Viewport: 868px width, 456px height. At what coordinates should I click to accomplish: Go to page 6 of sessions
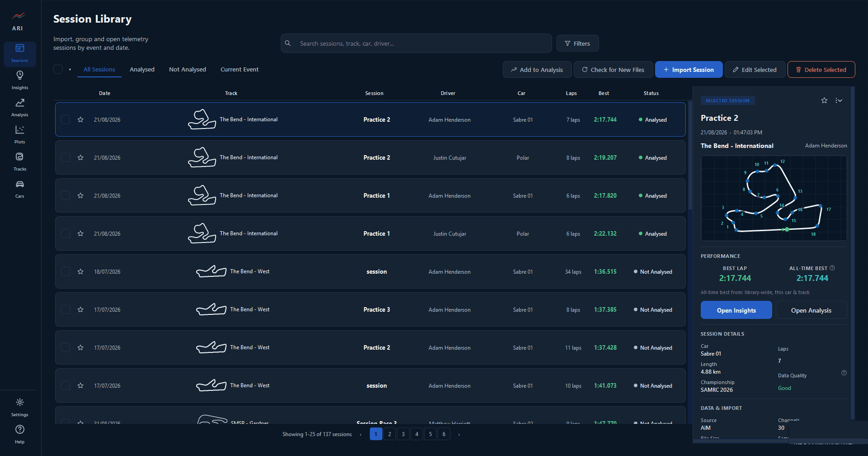pos(443,434)
